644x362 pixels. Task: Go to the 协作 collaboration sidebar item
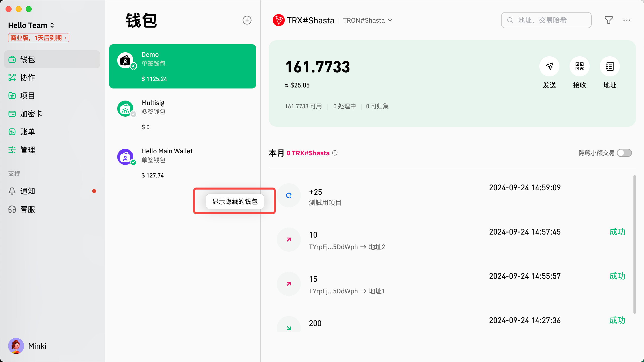(x=27, y=77)
